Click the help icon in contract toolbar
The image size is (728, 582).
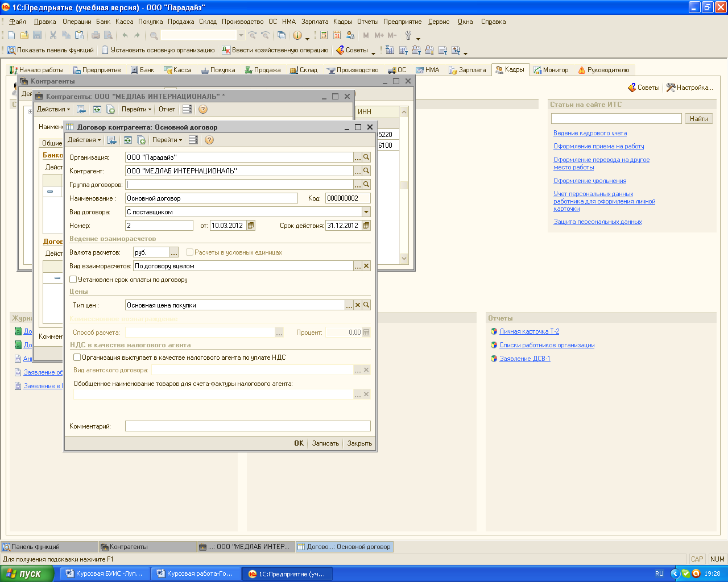[x=209, y=140]
